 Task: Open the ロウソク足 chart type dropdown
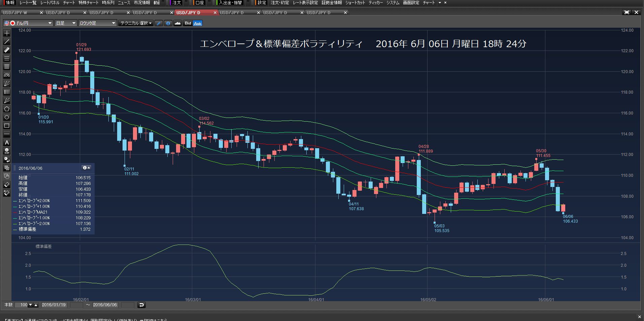[97, 23]
